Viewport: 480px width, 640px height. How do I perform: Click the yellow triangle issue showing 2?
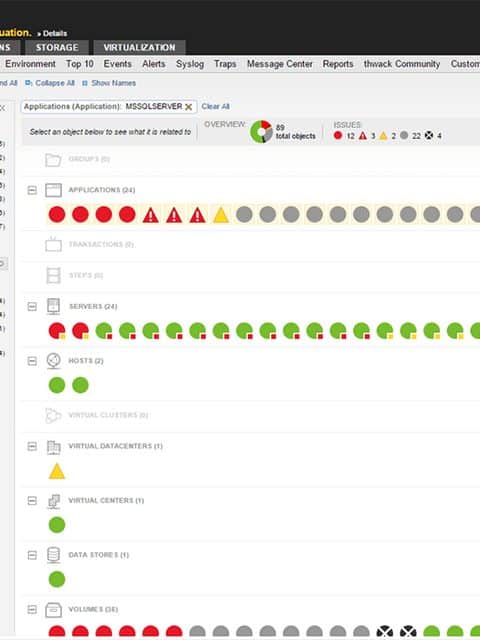pos(383,136)
